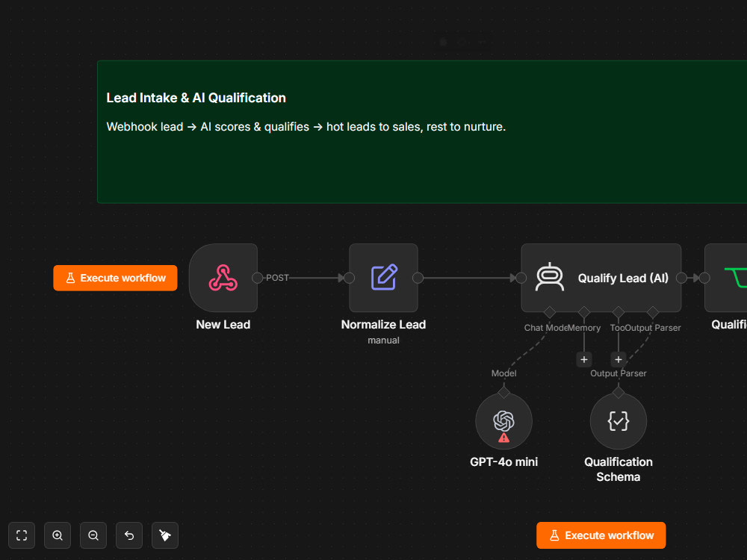747x560 pixels.
Task: Click Execute workflow button beside New Lead
Action: click(115, 278)
